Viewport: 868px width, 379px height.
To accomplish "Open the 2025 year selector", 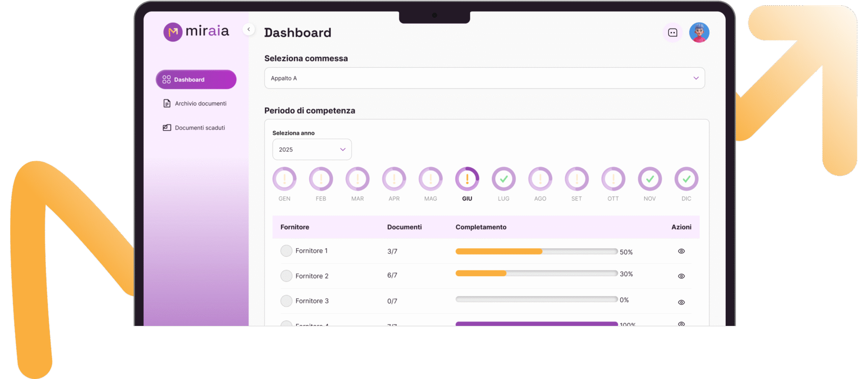I will [312, 150].
